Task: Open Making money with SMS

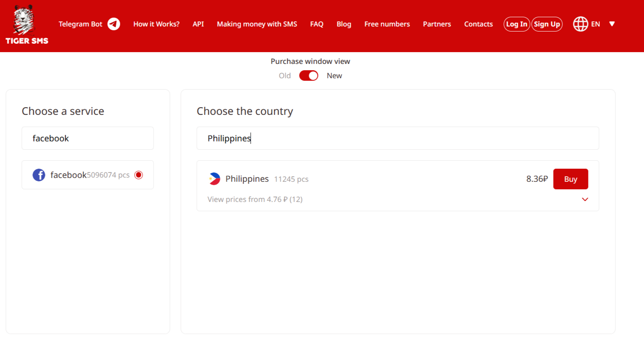Action: coord(257,24)
